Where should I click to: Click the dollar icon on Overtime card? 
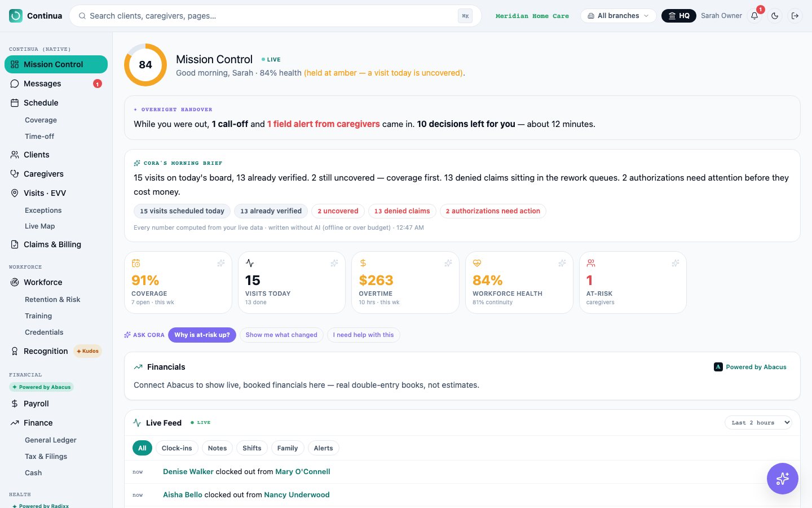(x=363, y=263)
